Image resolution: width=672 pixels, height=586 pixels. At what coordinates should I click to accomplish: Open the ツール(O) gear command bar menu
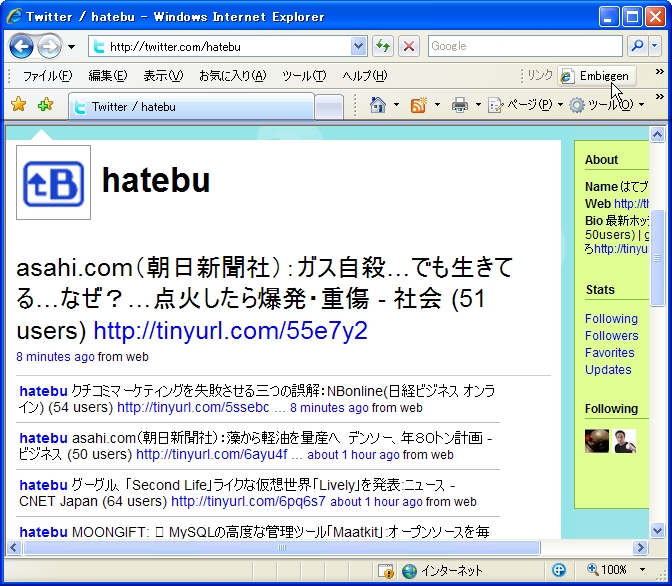(606, 105)
